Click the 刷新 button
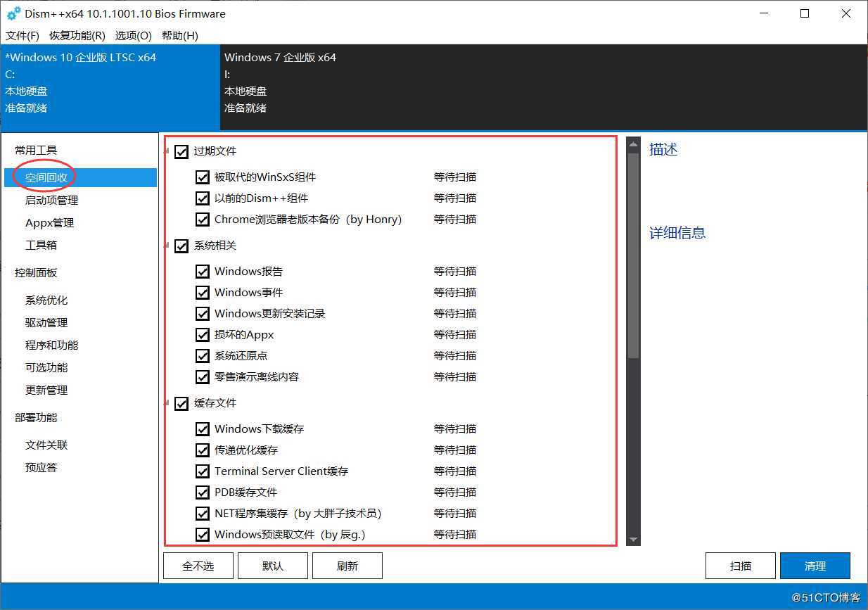 click(347, 566)
